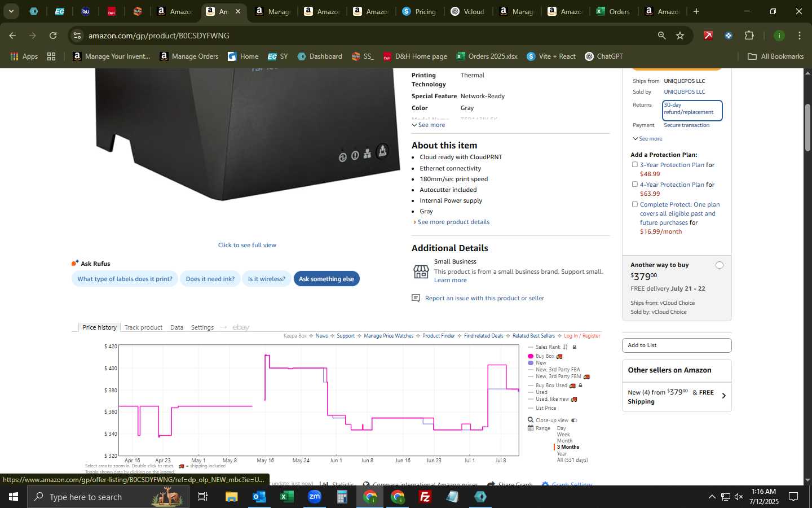This screenshot has width=812, height=508.
Task: Set the graph range to All (531 days)
Action: (x=572, y=460)
